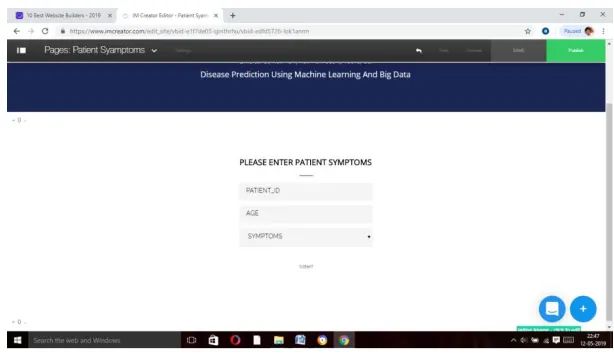Click the blue plus add-element button
This screenshot has height=360, width=614.
tap(583, 309)
